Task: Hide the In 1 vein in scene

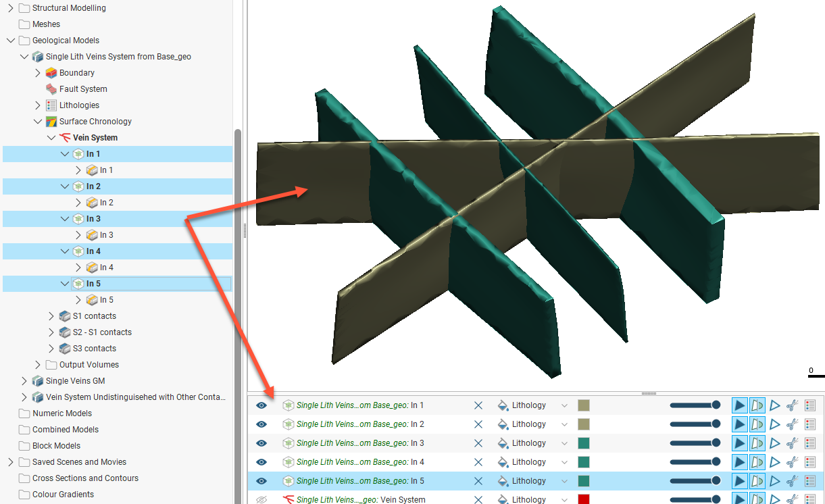Action: click(261, 405)
